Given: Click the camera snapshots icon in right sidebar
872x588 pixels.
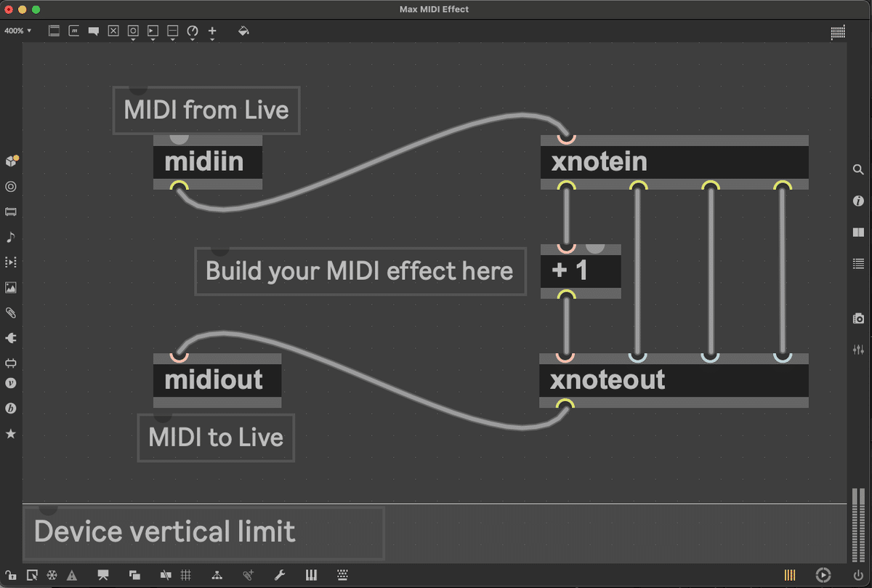Looking at the screenshot, I should pos(858,318).
